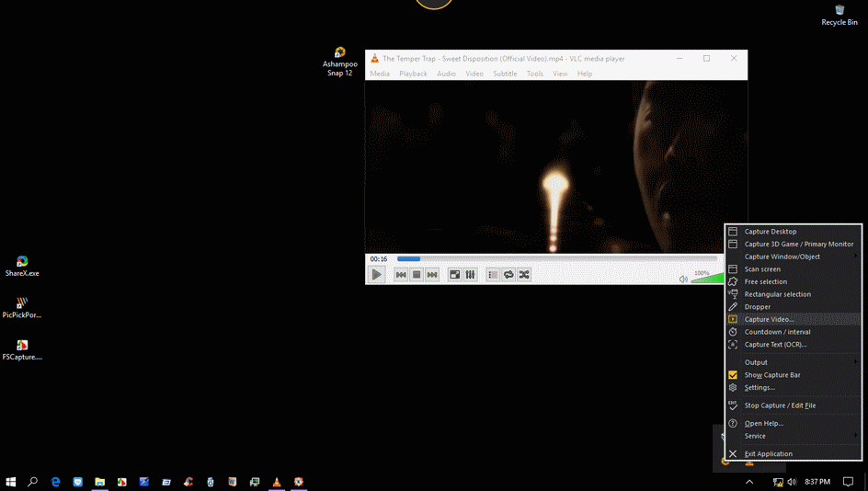Select Free selection capture
This screenshot has width=868, height=491.
(793, 281)
